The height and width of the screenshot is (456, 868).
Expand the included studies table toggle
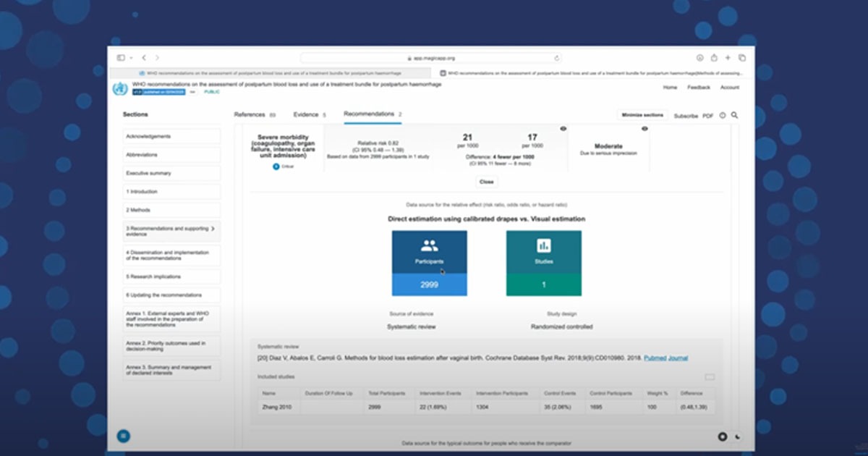point(710,376)
